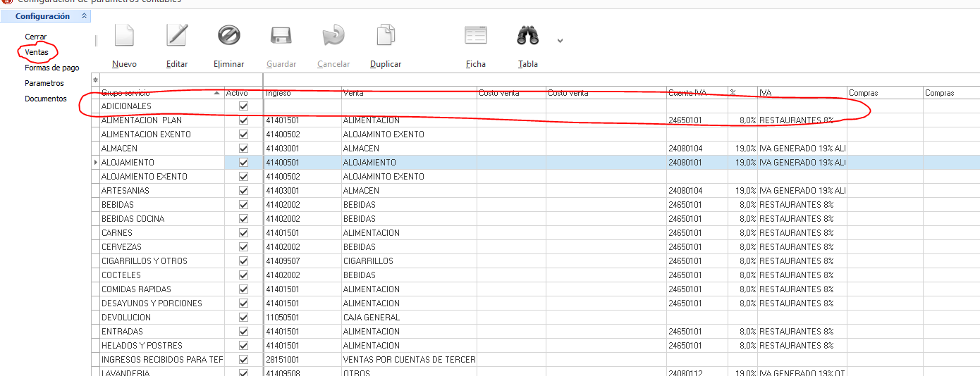This screenshot has height=376, width=980.
Task: Click the Cancelar undo arrow icon
Action: 333,35
